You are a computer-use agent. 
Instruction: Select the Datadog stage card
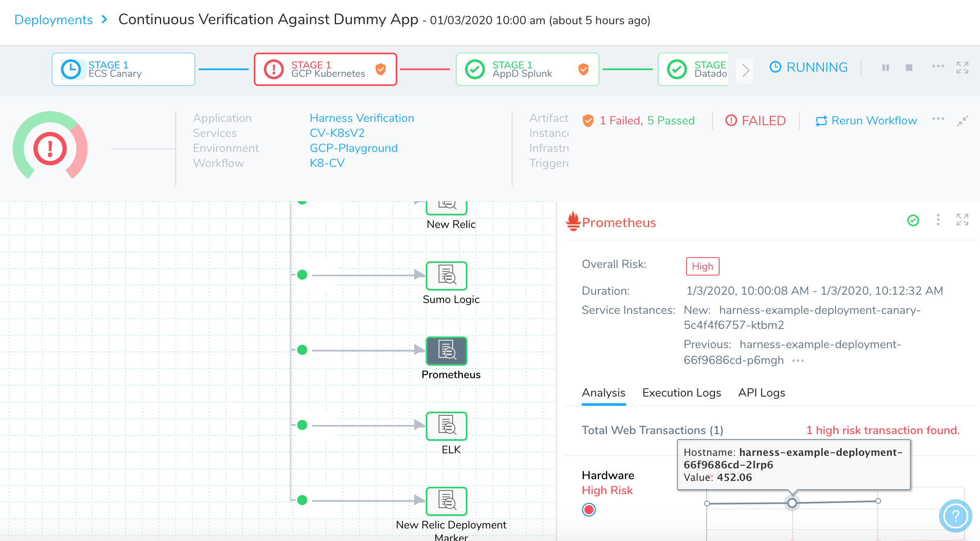pos(693,69)
